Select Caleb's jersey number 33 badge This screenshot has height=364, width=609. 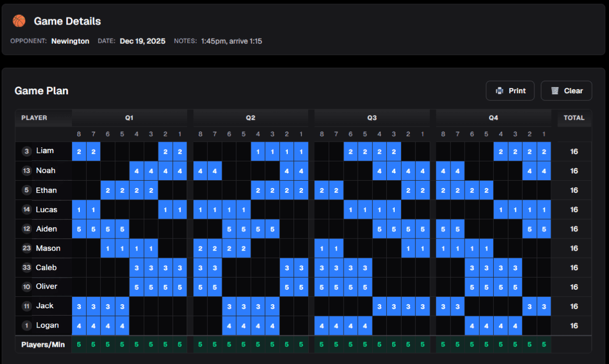click(x=27, y=268)
